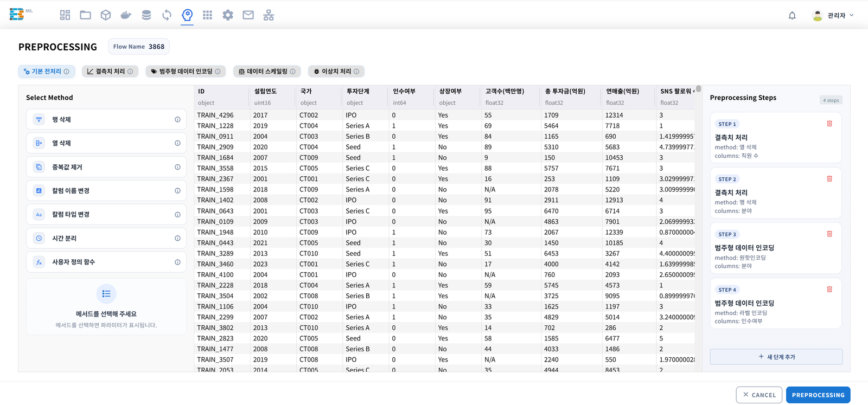Switch to 범주형 데이터 인코딩 tab
The width and height of the screenshot is (868, 405).
[186, 72]
